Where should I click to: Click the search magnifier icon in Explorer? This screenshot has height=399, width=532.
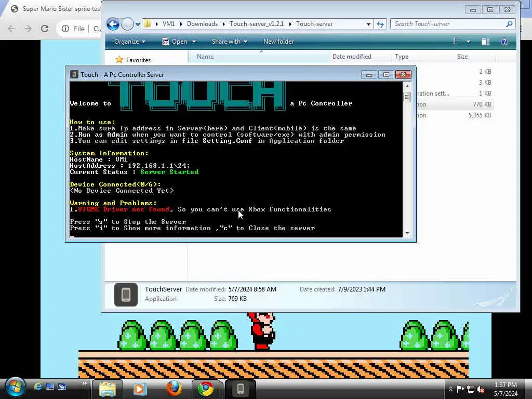509,24
